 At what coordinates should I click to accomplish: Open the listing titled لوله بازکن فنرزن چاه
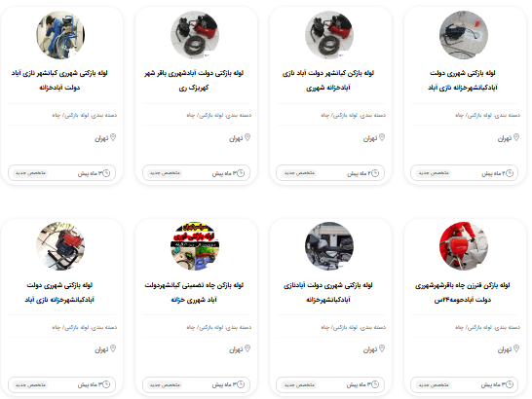[463, 292]
